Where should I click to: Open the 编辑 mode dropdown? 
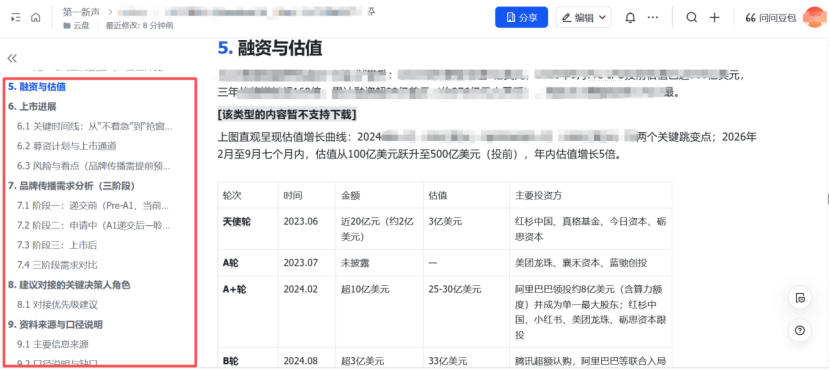583,17
